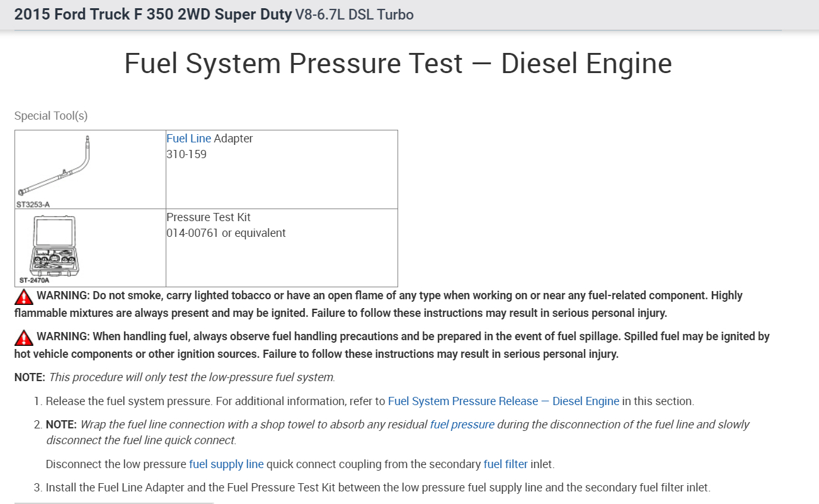
Task: Click the Fuel System Pressure Test page heading
Action: 398,64
